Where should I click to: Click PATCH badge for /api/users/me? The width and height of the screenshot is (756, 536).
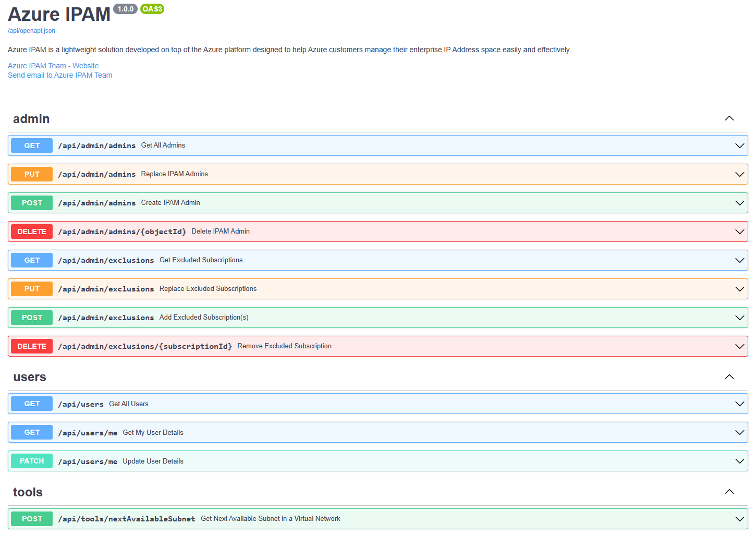tap(32, 461)
